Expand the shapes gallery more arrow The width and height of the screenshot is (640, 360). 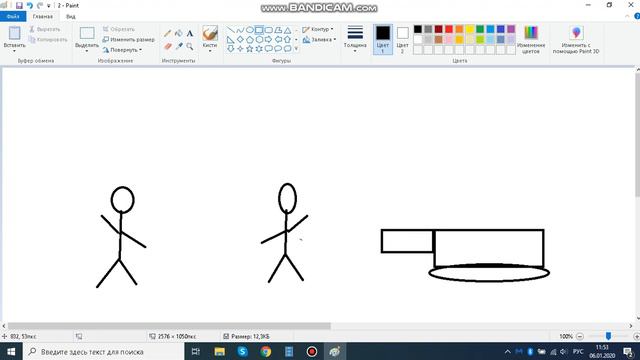tap(296, 49)
